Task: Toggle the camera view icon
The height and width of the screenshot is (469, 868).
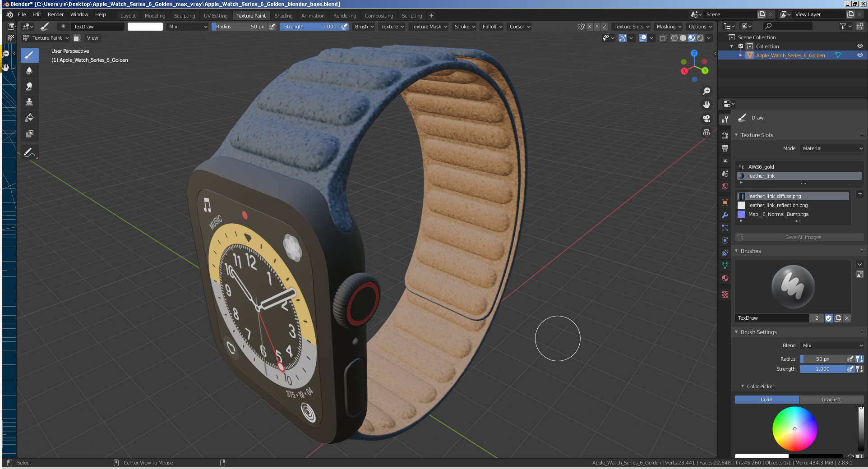Action: click(x=706, y=119)
